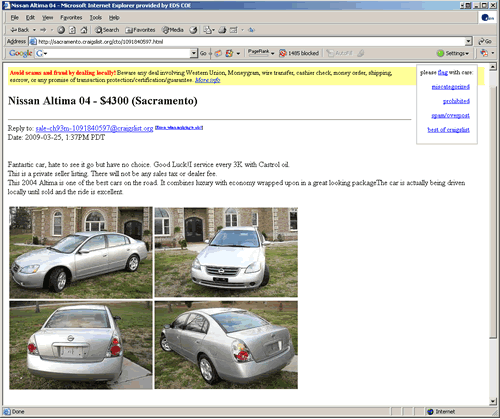Open the Forward button history dropdown

click(52, 30)
